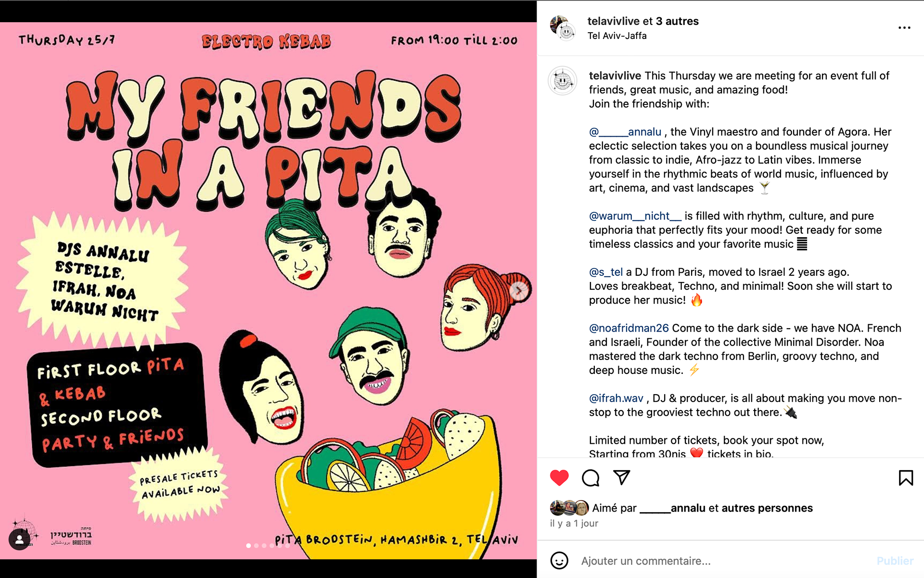The image size is (924, 578).
Task: Share post using paper plane icon
Action: (622, 477)
